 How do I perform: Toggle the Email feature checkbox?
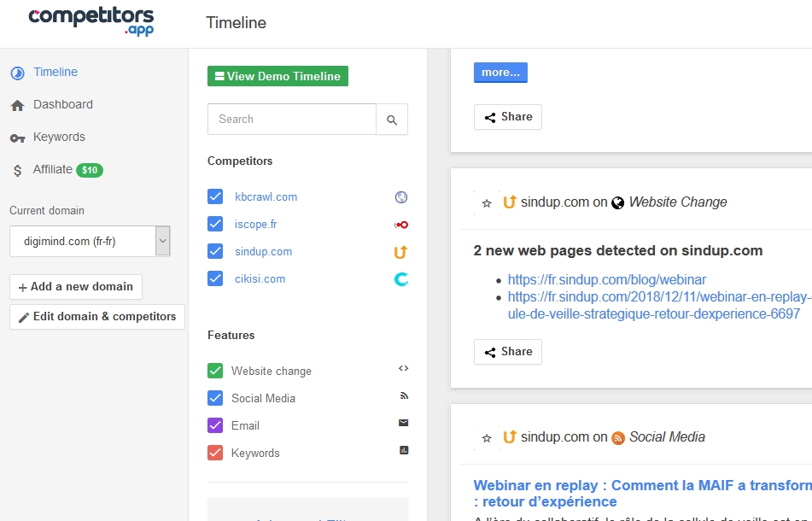215,425
